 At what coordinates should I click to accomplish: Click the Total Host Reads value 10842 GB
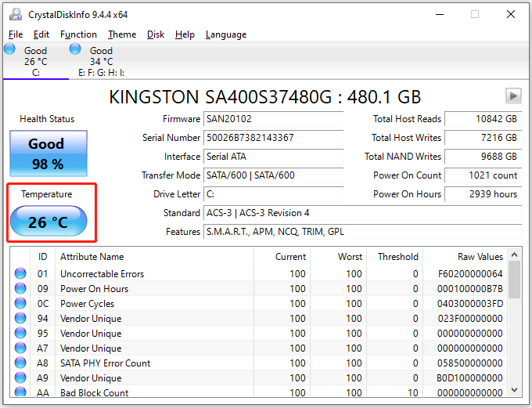pos(483,119)
